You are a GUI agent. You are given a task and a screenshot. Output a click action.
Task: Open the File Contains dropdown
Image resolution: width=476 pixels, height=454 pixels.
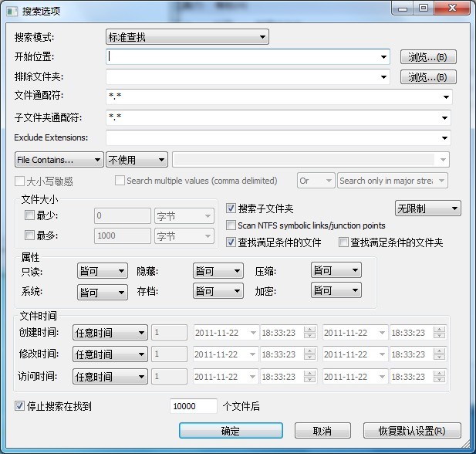pyautogui.click(x=59, y=160)
